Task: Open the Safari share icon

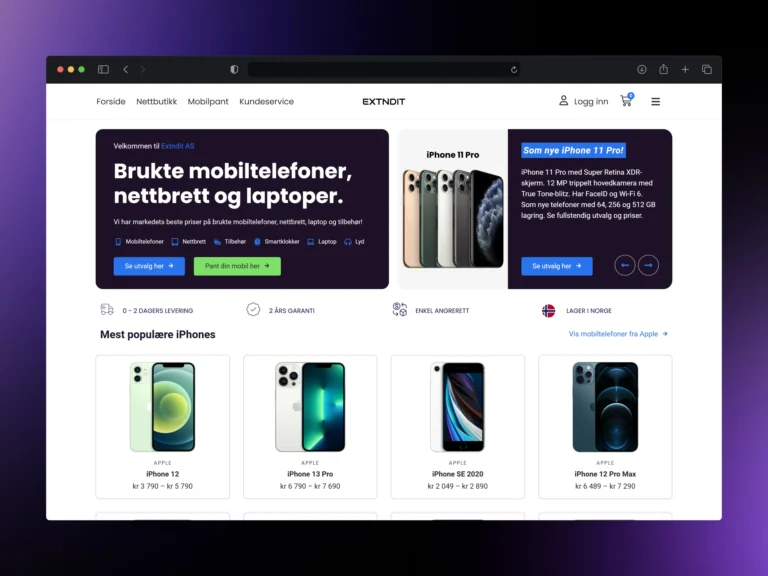Action: 663,69
